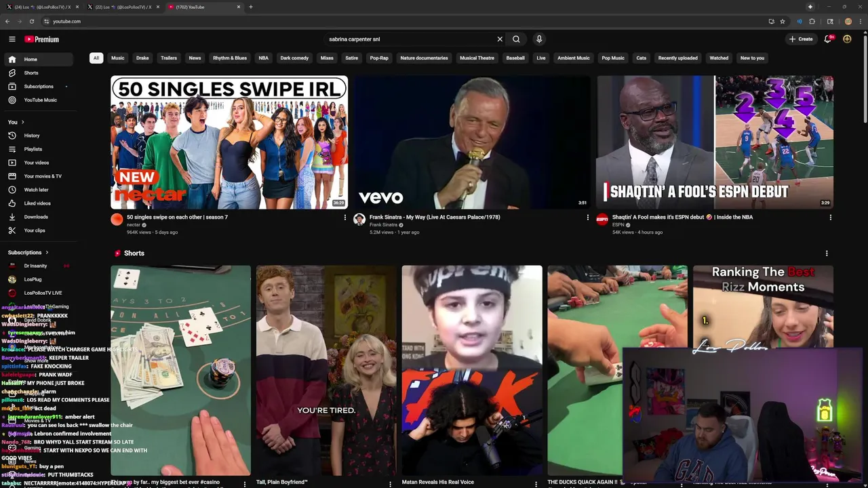The image size is (868, 488).
Task: Go to Home in the sidebar
Action: (39, 59)
